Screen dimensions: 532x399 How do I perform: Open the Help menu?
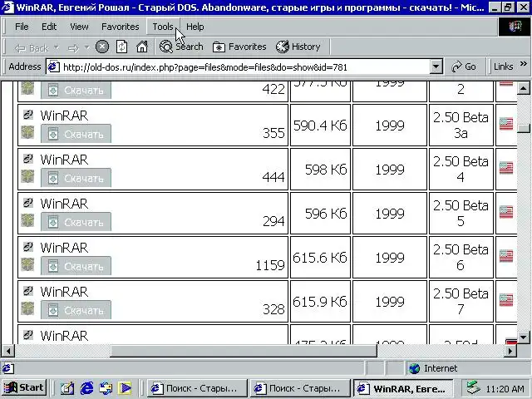[195, 27]
